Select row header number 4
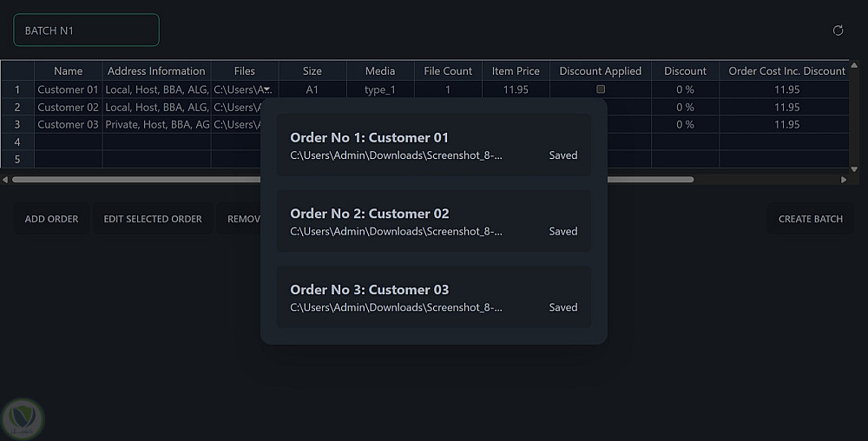Screen dimensions: 868x441 (x=17, y=142)
